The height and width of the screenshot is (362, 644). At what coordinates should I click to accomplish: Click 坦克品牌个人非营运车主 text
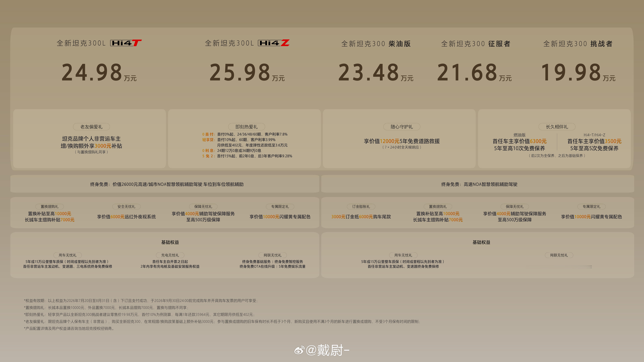[x=91, y=139]
